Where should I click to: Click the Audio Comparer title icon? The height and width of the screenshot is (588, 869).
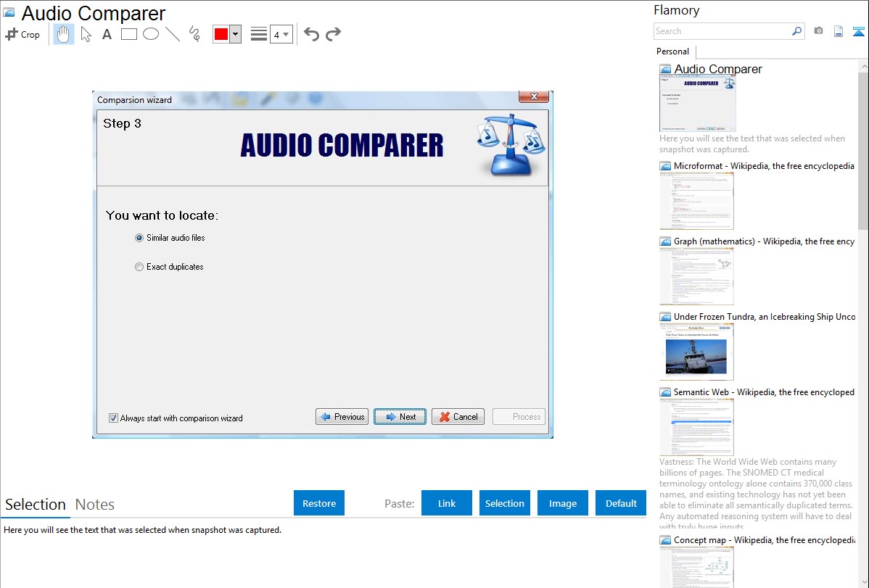pyautogui.click(x=9, y=12)
